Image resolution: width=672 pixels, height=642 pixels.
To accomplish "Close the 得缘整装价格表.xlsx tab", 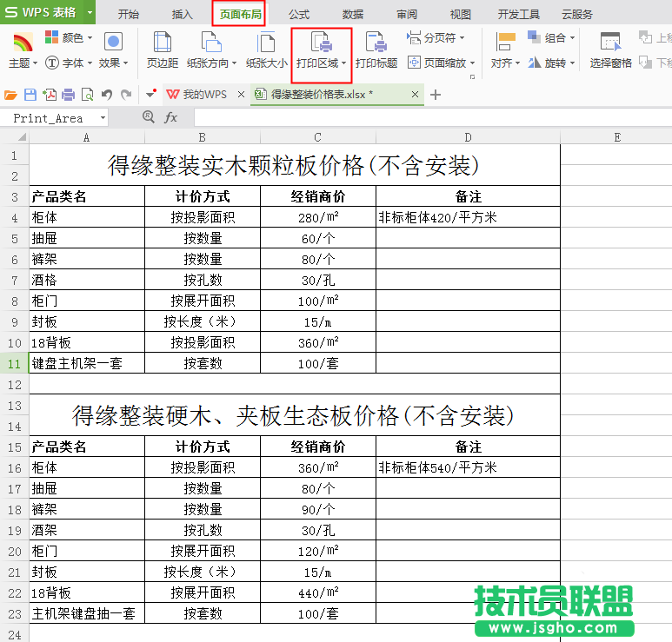I will pyautogui.click(x=415, y=94).
